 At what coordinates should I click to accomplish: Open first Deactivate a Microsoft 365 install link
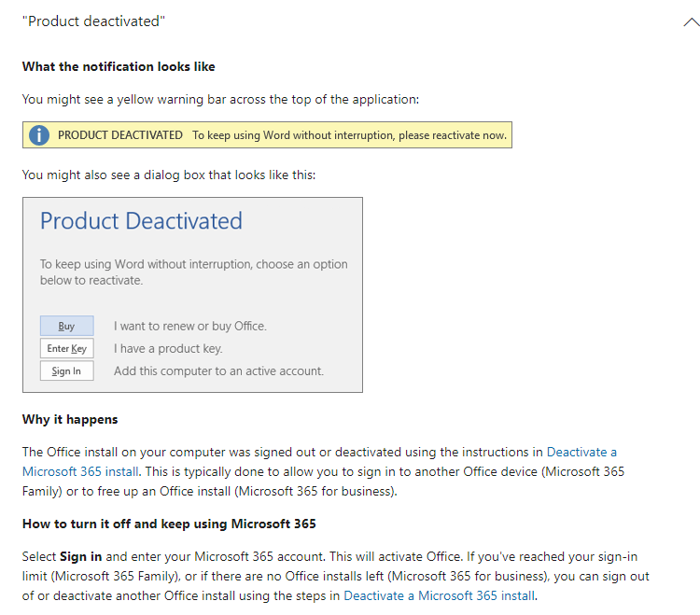pyautogui.click(x=581, y=452)
